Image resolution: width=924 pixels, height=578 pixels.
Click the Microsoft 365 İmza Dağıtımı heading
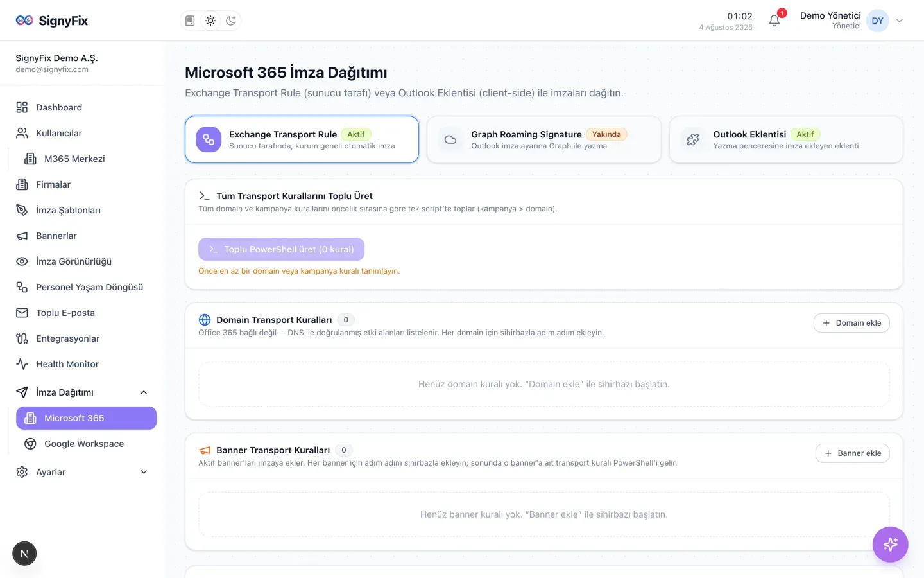pyautogui.click(x=286, y=73)
